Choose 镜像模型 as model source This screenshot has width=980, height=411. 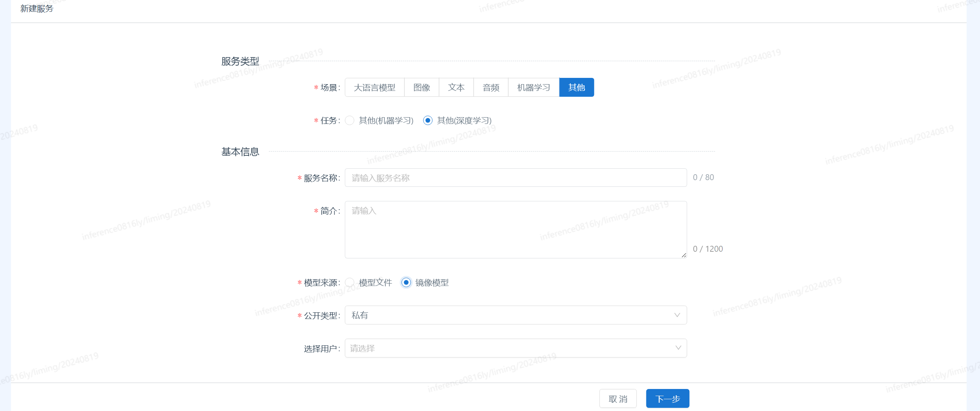(406, 282)
